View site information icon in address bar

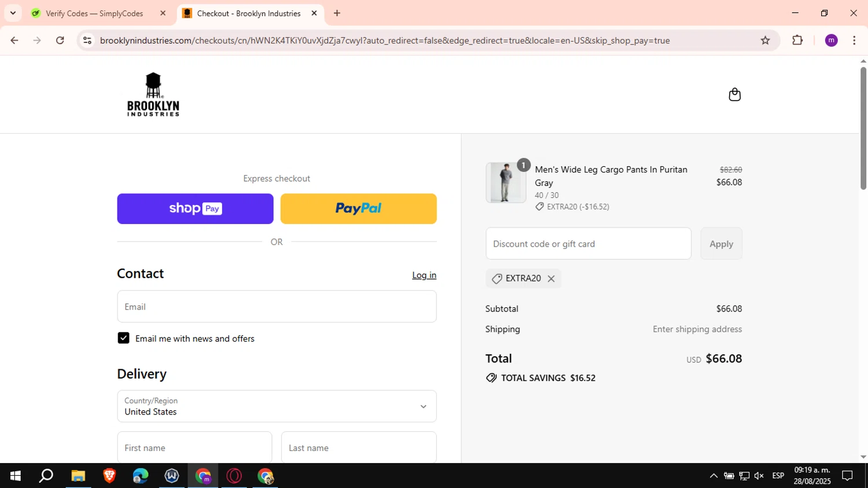click(x=87, y=41)
